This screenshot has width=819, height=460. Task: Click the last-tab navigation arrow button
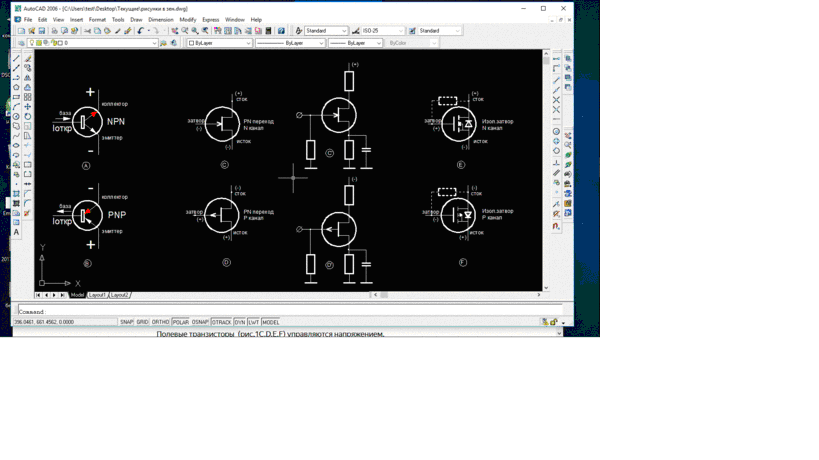tap(62, 295)
